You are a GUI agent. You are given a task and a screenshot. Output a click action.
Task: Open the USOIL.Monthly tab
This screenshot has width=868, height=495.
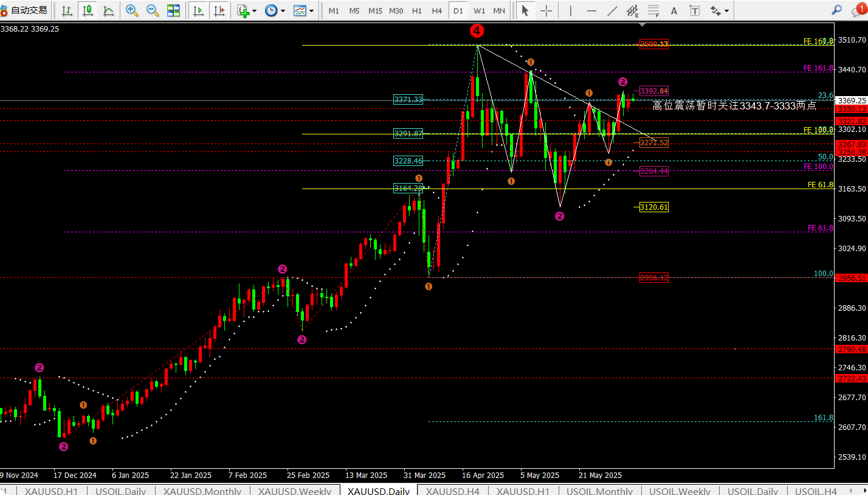pyautogui.click(x=600, y=491)
